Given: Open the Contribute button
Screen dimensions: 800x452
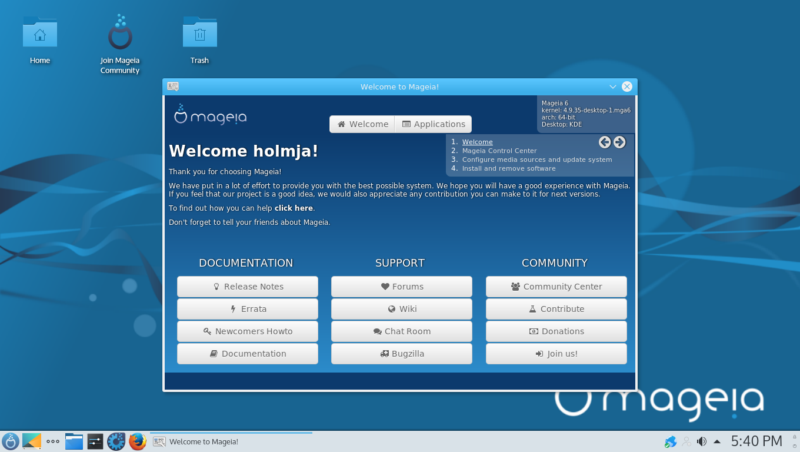Looking at the screenshot, I should [556, 309].
